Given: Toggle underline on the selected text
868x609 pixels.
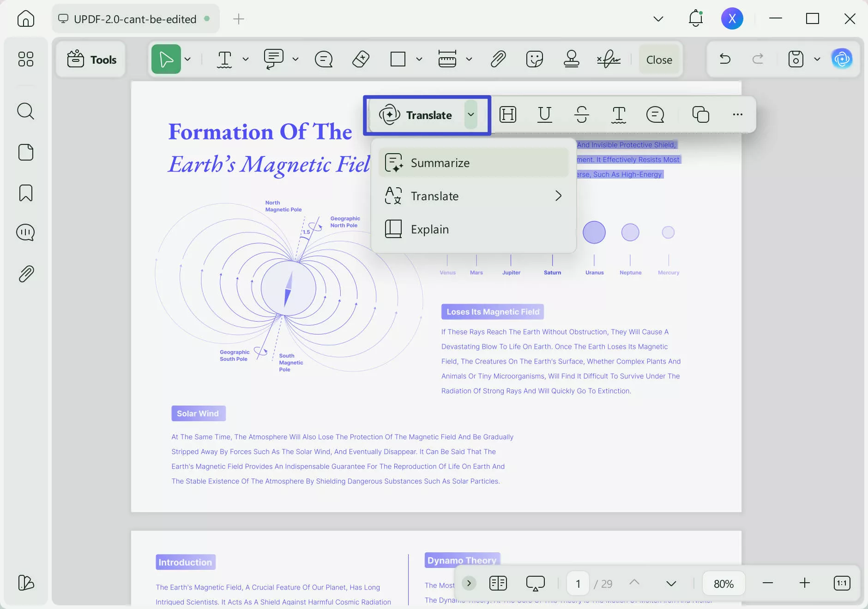Looking at the screenshot, I should [544, 115].
